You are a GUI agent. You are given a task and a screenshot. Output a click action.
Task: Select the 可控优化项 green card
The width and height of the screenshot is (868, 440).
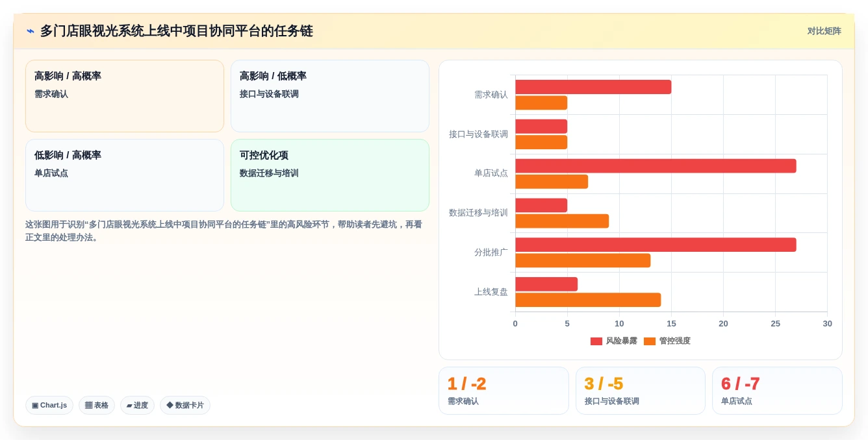[330, 175]
